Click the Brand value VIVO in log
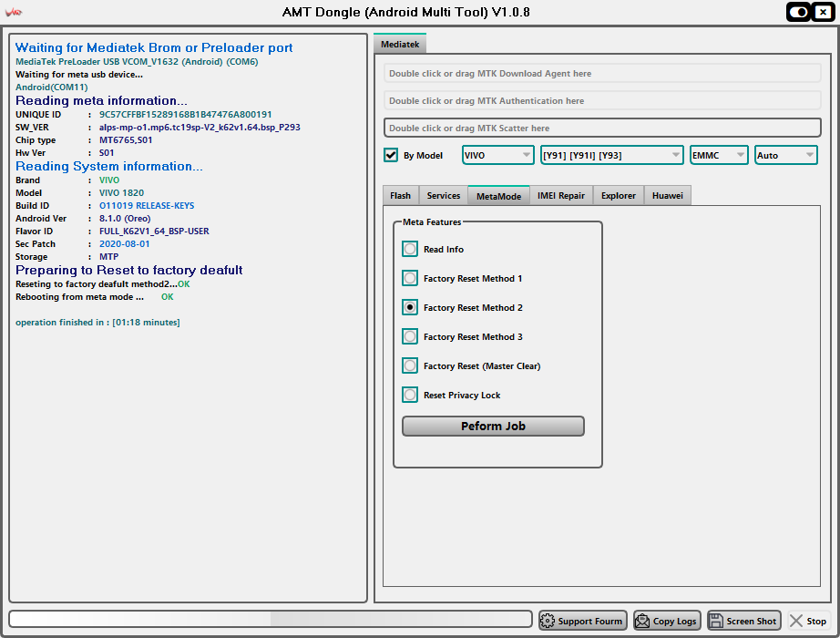The height and width of the screenshot is (638, 840). point(109,180)
